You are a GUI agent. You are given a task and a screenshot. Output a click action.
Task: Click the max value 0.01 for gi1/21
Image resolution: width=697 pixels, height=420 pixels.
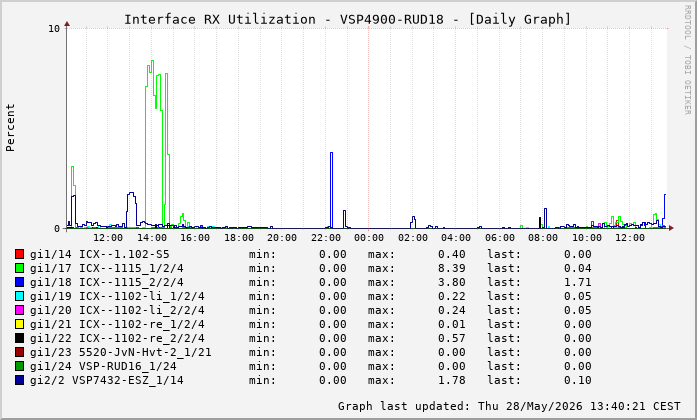452,324
